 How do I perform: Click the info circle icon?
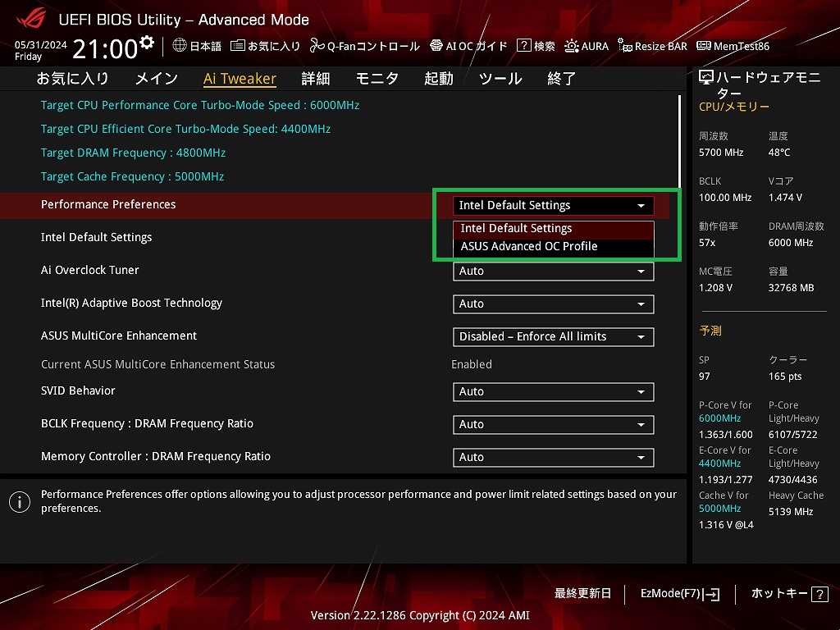[20, 502]
